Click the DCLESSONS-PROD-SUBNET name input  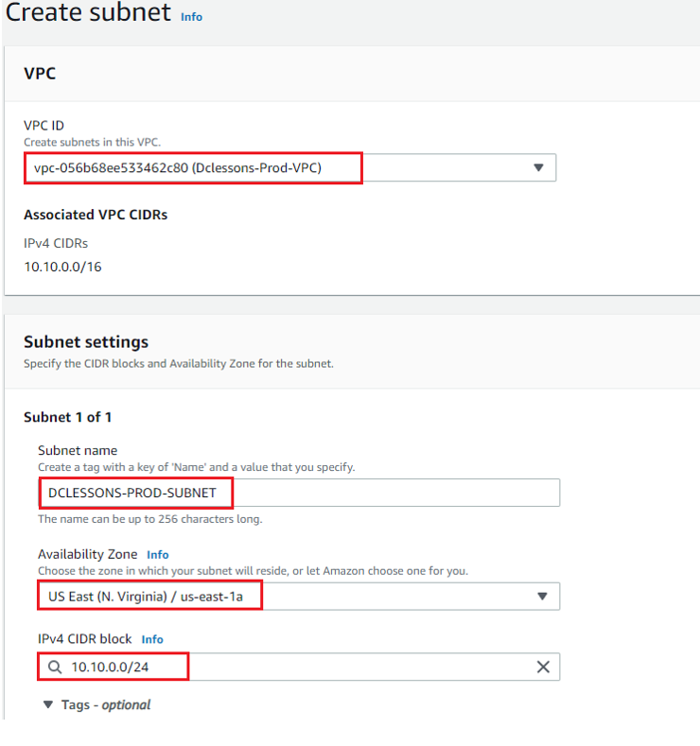[x=299, y=493]
